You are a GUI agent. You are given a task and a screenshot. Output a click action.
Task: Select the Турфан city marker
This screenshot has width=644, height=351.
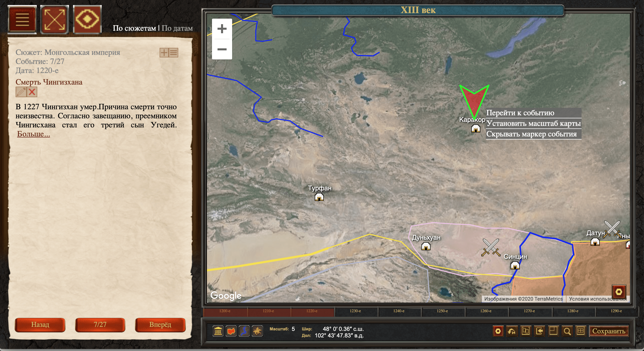[x=319, y=197]
